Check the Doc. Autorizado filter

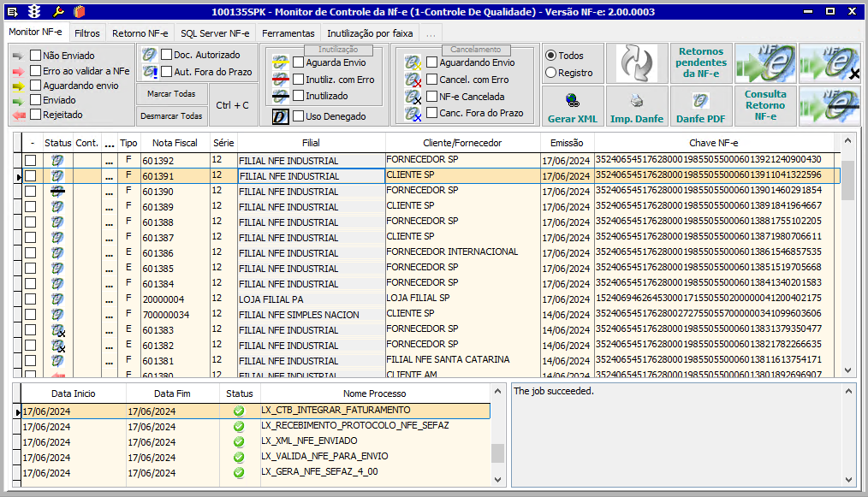[x=167, y=55]
